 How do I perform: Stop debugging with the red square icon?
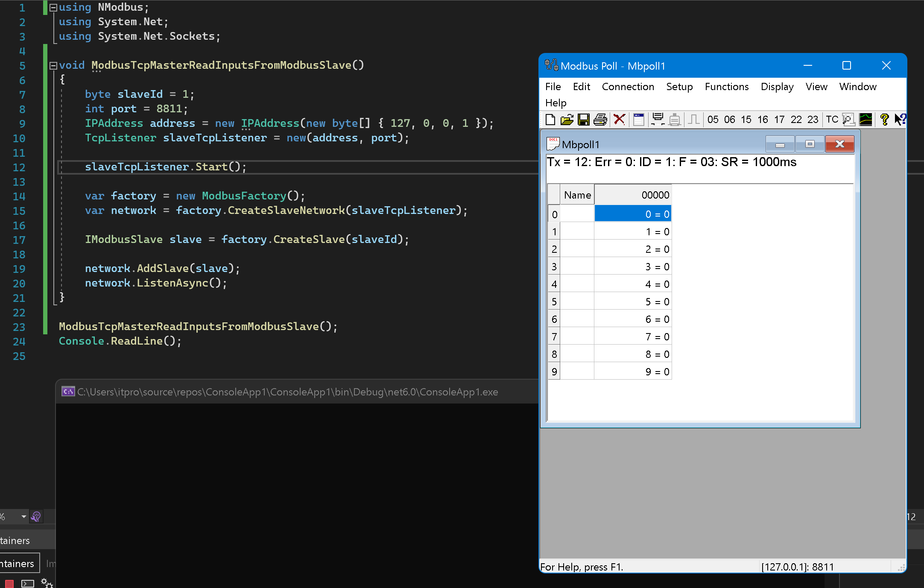9,584
